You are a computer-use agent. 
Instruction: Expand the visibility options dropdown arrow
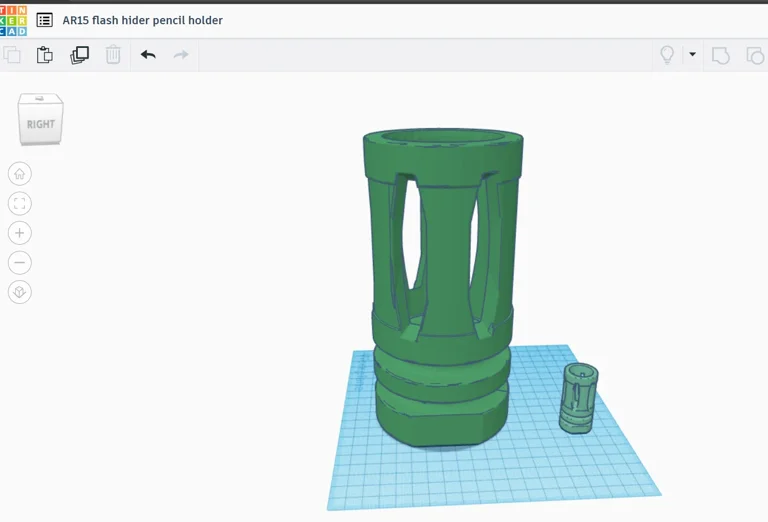[692, 55]
